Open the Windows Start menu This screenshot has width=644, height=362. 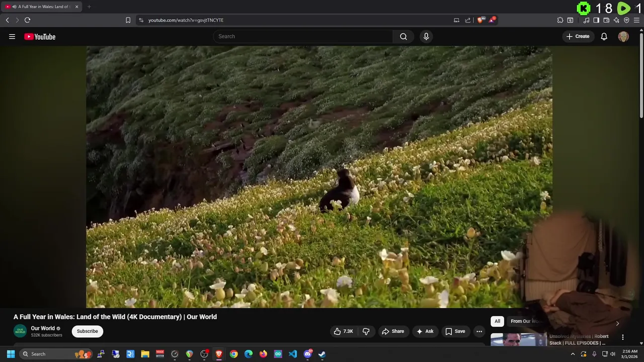tap(11, 354)
